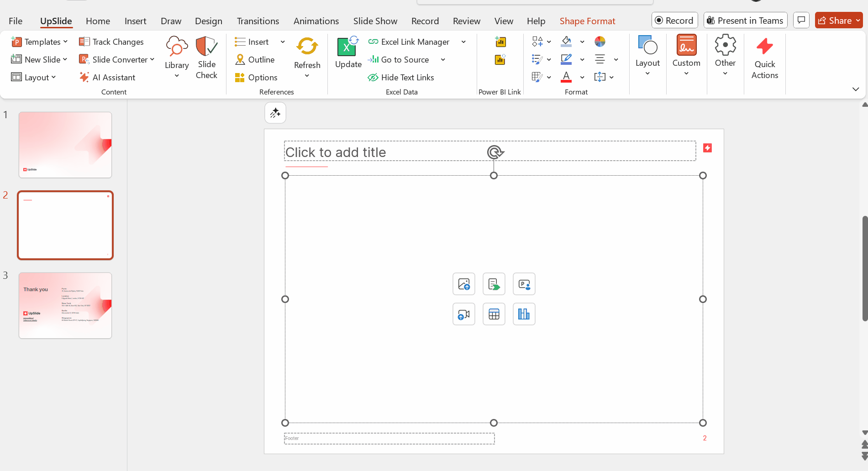Click the outline pen color icon
Image resolution: width=868 pixels, height=471 pixels.
(x=566, y=59)
